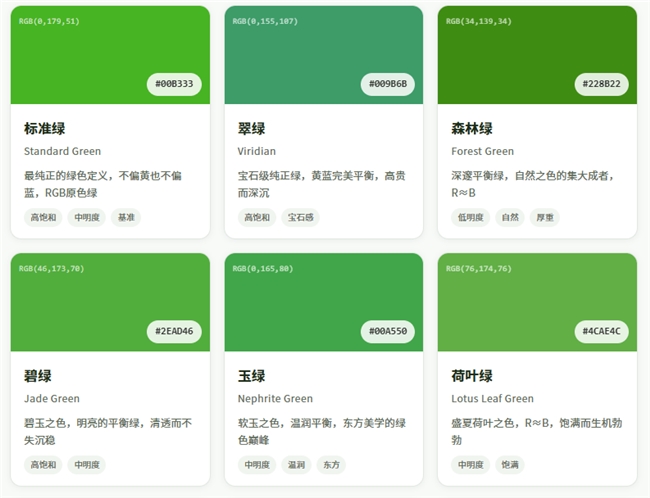Copy the #228B22 hex code pill

coord(601,84)
